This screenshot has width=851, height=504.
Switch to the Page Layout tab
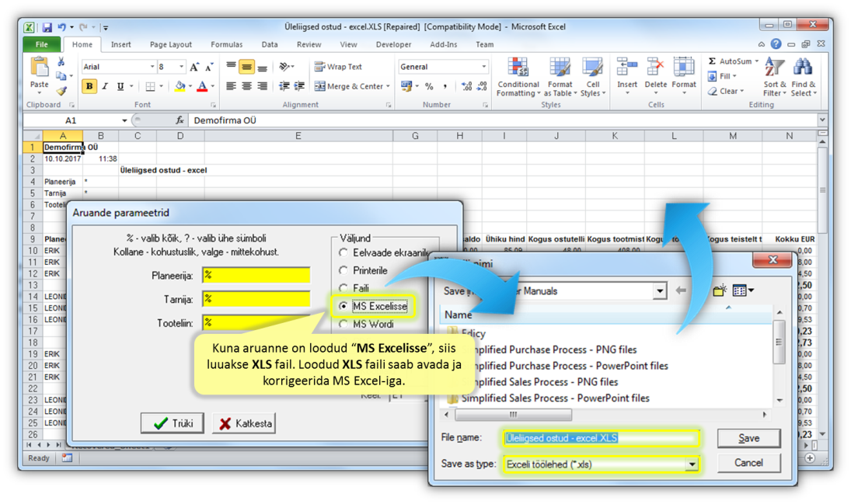[170, 44]
